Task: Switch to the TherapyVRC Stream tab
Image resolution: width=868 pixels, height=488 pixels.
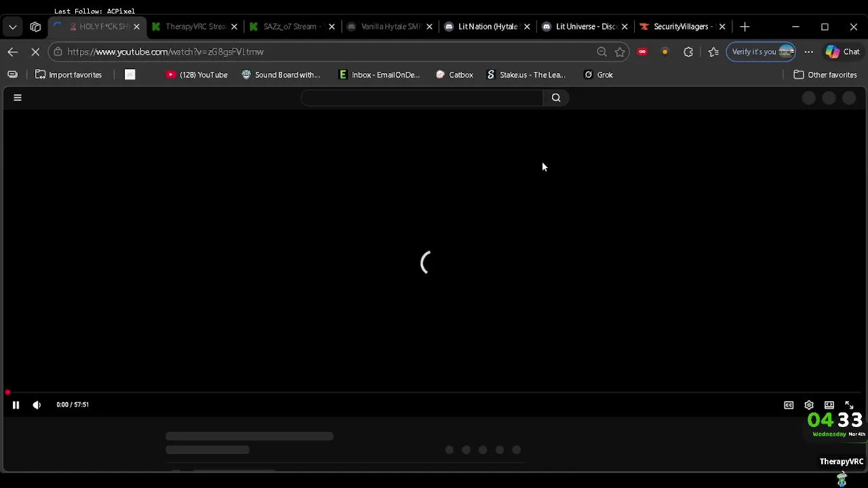Action: click(x=195, y=26)
